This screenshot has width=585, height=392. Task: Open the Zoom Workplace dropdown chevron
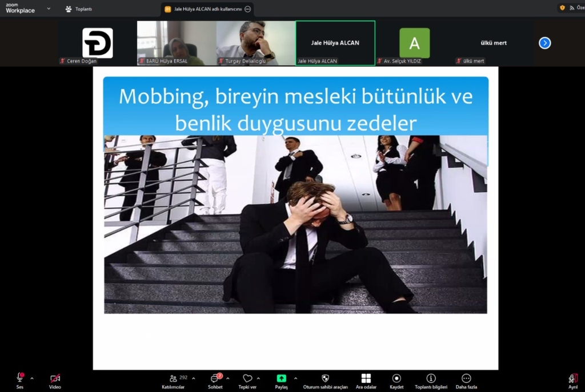point(49,9)
